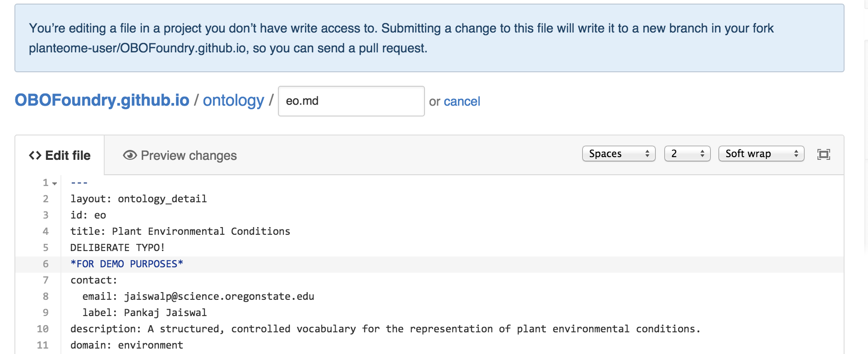This screenshot has width=868, height=354.
Task: Click the title line Plant Environmental Conditions
Action: (x=180, y=231)
